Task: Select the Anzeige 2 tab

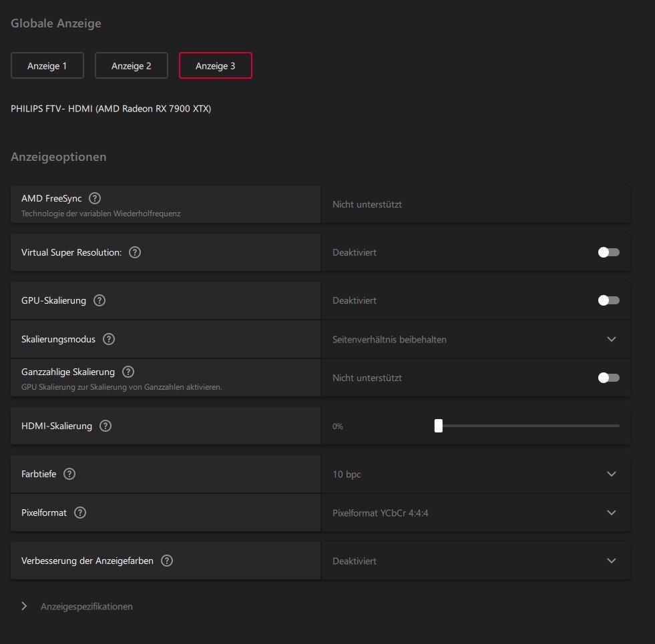Action: coord(132,65)
